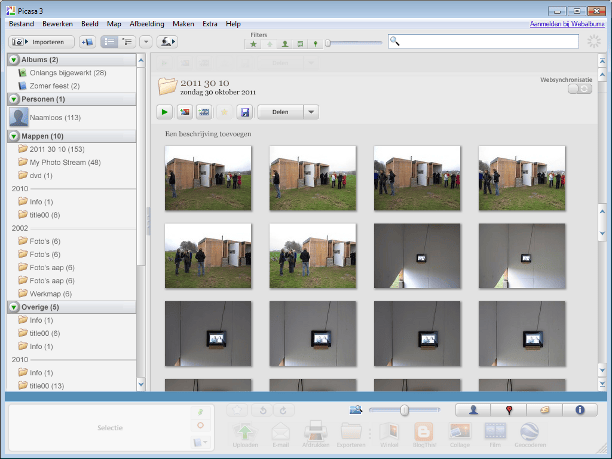Click in the search input field
The height and width of the screenshot is (459, 612).
click(x=485, y=42)
